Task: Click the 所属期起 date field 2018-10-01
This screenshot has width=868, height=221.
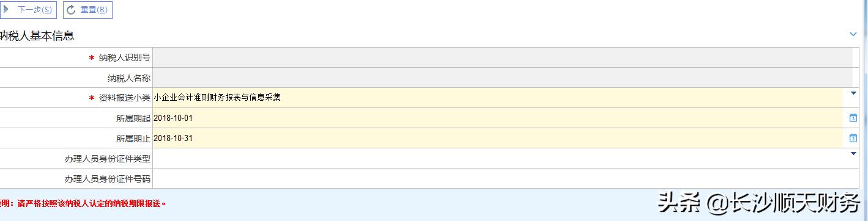Action: click(x=499, y=118)
